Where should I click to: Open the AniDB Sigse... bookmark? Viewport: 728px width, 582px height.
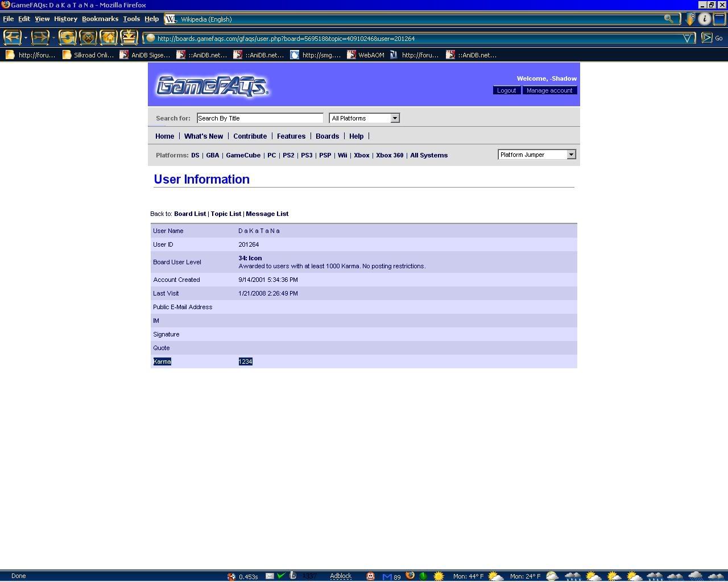145,55
